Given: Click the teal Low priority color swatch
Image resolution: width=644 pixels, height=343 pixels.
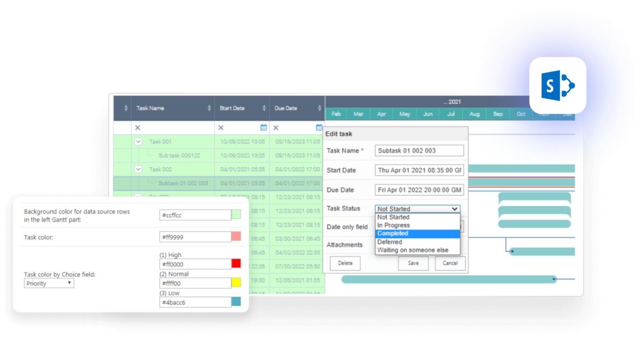Looking at the screenshot, I should [x=236, y=302].
